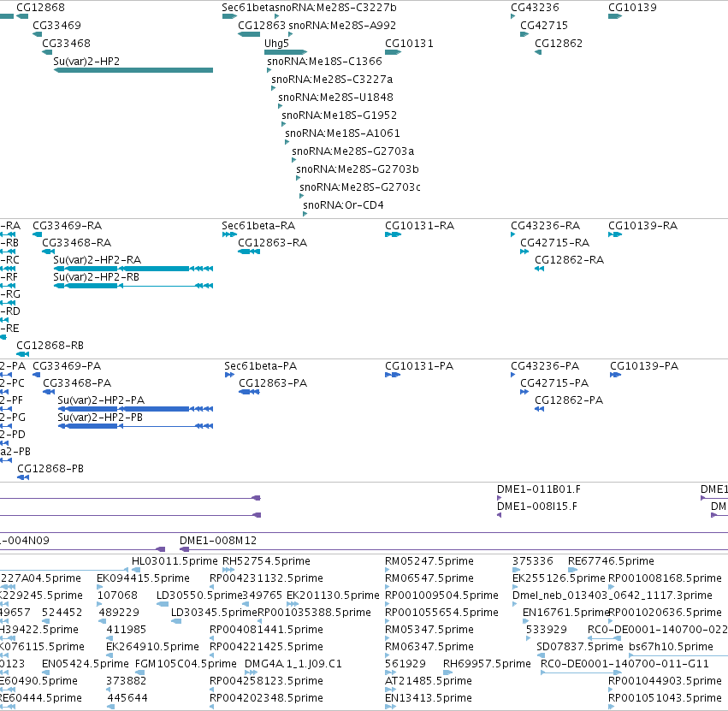The height and width of the screenshot is (711, 728).
Task: Select the RH69957.5prime EST label
Action: pyautogui.click(x=487, y=664)
